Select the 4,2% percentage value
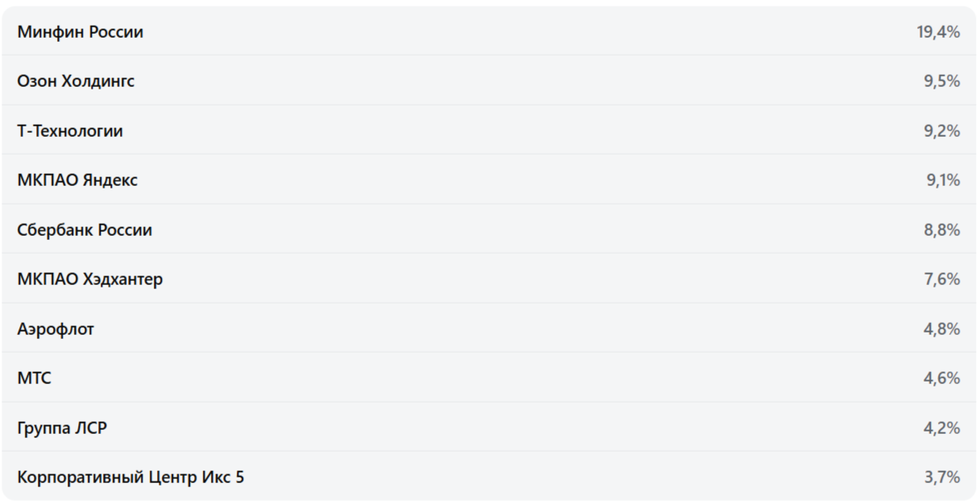Image resolution: width=980 pixels, height=504 pixels. [x=942, y=428]
